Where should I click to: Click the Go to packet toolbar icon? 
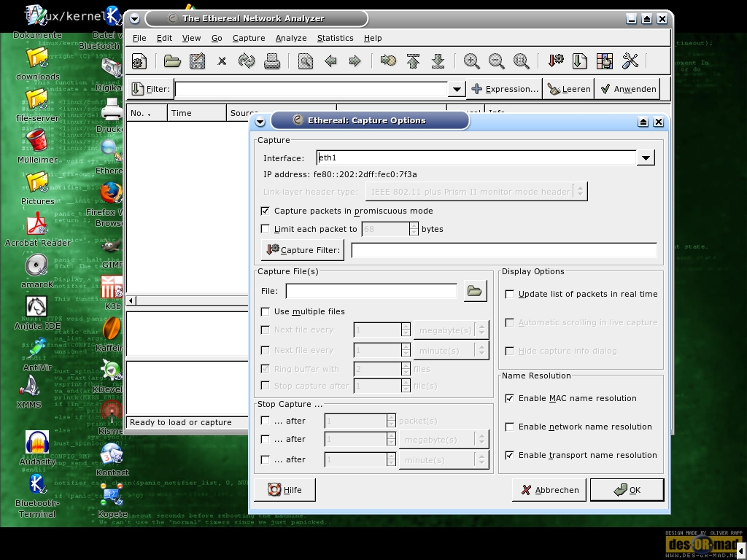coord(388,61)
